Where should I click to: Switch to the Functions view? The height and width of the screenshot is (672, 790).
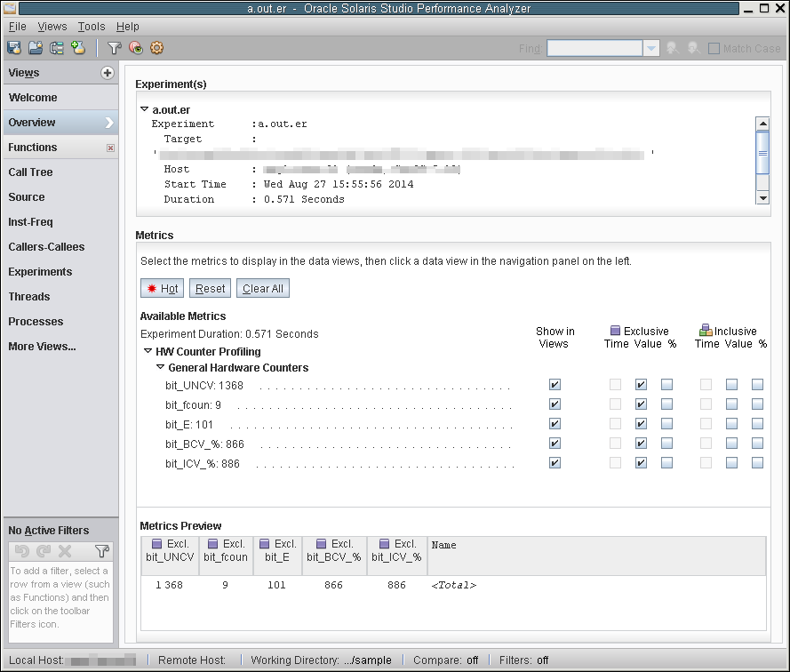tap(60, 148)
